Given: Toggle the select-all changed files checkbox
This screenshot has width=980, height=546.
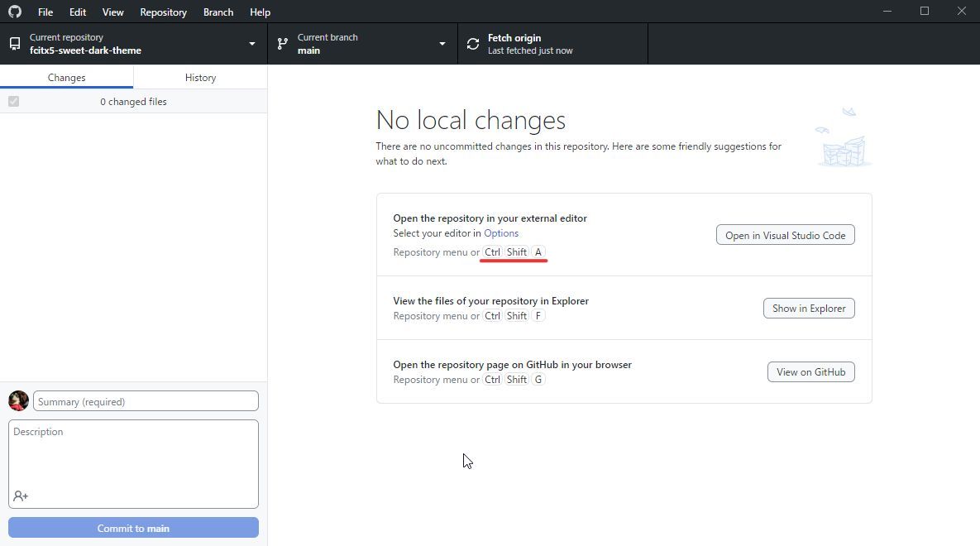Looking at the screenshot, I should 13,100.
